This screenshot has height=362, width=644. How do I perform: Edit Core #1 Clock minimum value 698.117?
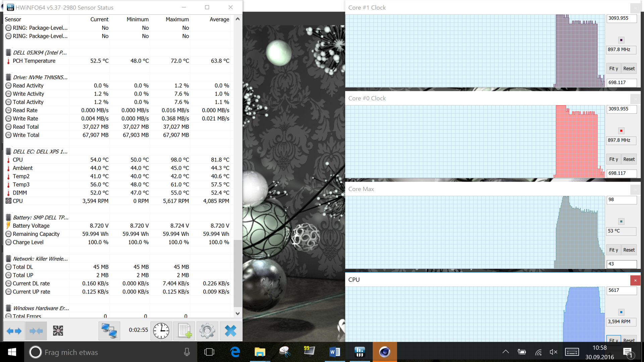coord(622,82)
